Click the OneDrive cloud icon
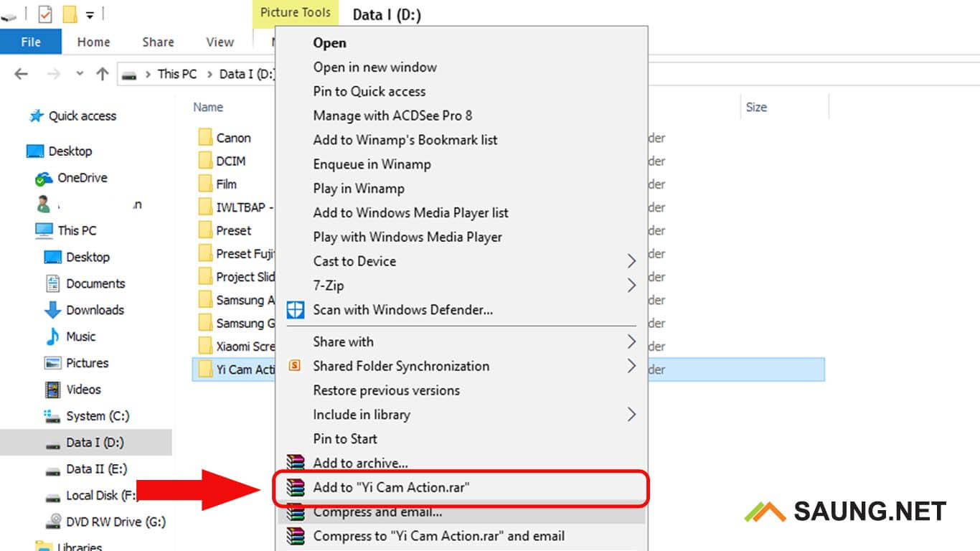 coord(44,178)
